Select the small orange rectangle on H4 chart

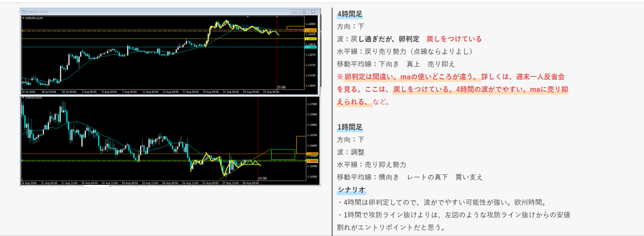[295, 28]
